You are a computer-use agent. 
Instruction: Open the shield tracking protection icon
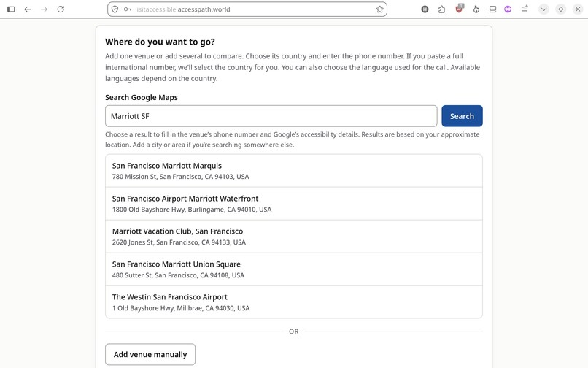point(115,9)
